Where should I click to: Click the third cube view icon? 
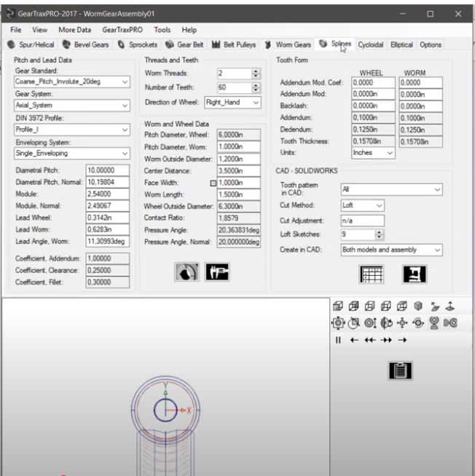370,306
